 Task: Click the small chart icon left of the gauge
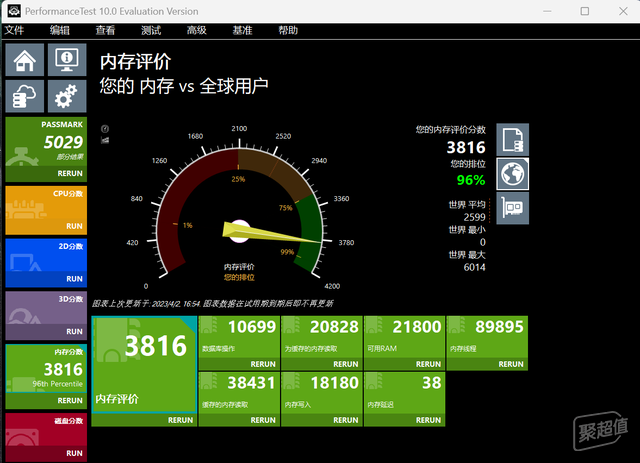pyautogui.click(x=105, y=140)
